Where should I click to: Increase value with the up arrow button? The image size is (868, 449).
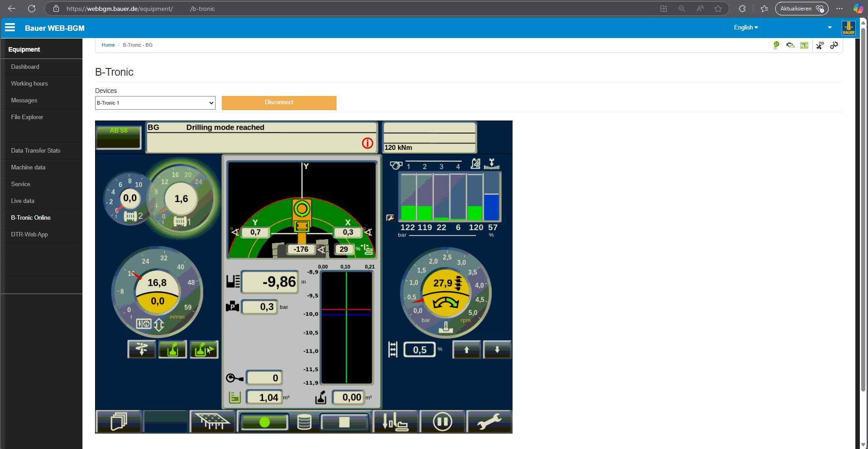pyautogui.click(x=466, y=350)
